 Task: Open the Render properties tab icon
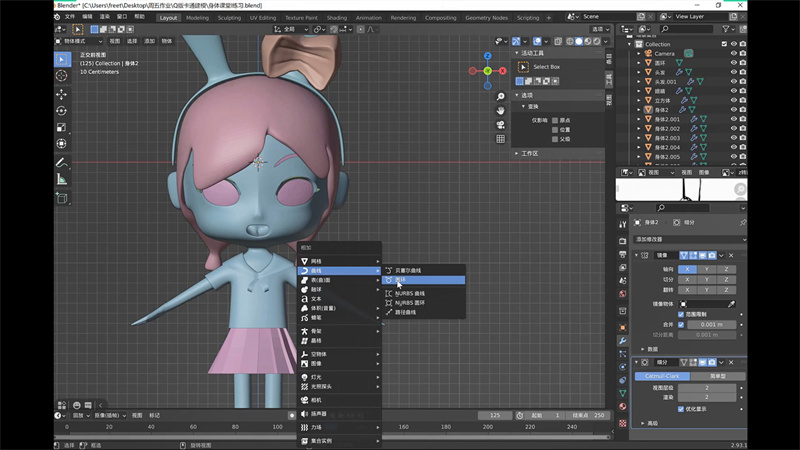tap(622, 241)
